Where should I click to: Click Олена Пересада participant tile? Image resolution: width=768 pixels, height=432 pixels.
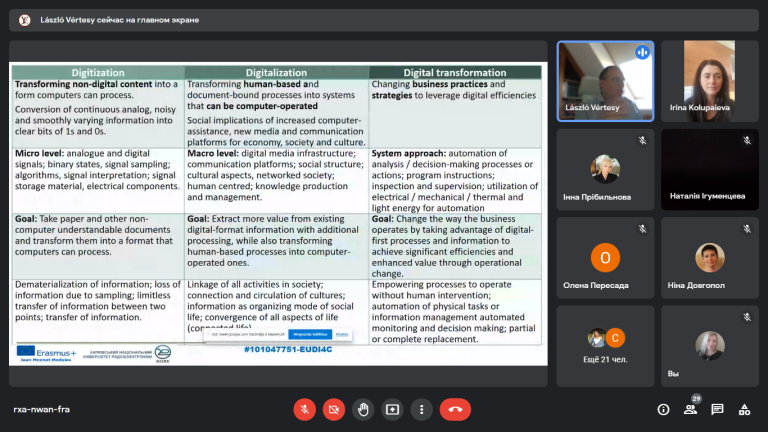click(605, 258)
